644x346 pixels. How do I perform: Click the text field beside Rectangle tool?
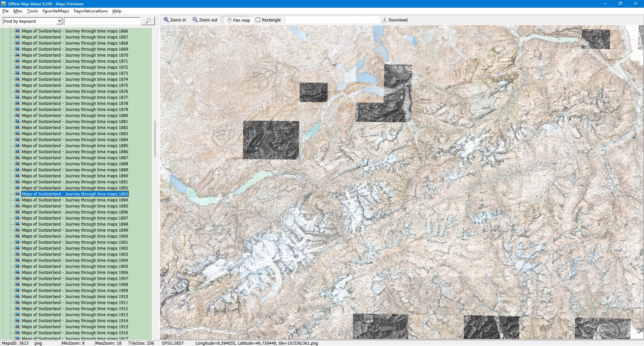click(x=332, y=20)
